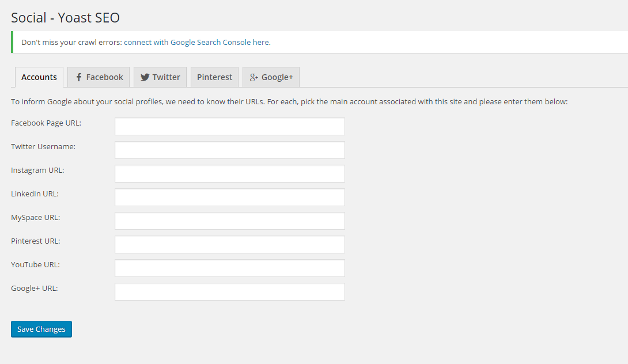
Task: Open the Facebook tab label
Action: click(x=104, y=77)
